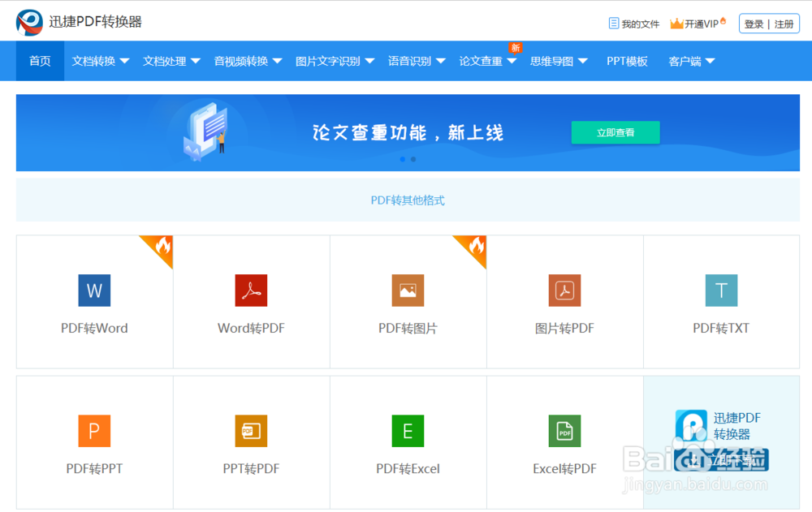Click the Word转PDF label text
Image resolution: width=812 pixels, height=512 pixels.
(251, 329)
